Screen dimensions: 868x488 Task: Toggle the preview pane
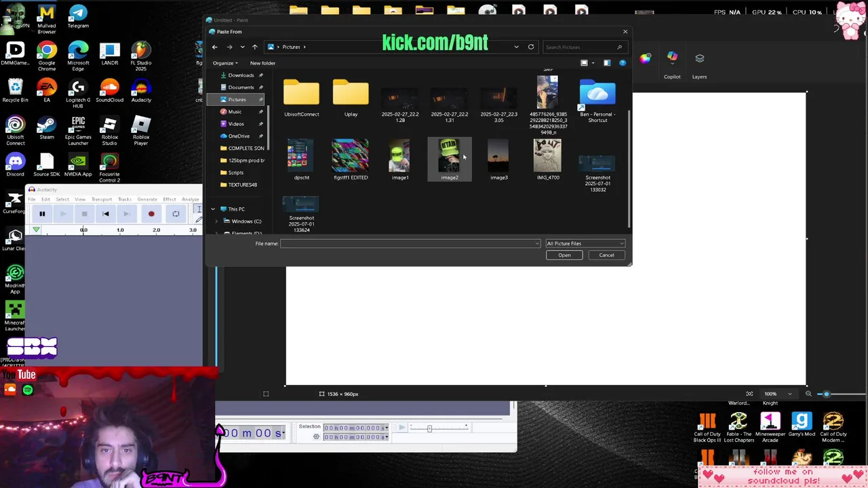pyautogui.click(x=607, y=63)
